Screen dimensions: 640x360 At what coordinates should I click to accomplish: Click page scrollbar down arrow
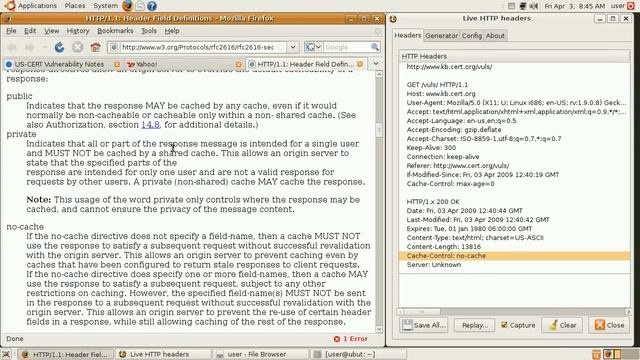[379, 329]
